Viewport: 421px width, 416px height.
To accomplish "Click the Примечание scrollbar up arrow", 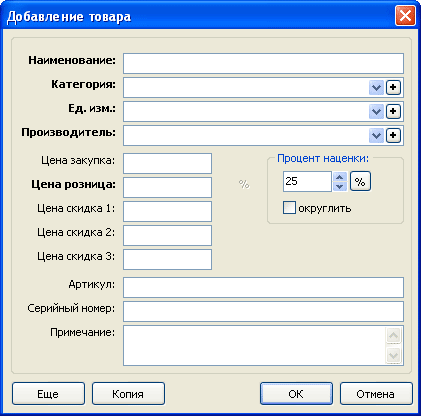I will 394,335.
